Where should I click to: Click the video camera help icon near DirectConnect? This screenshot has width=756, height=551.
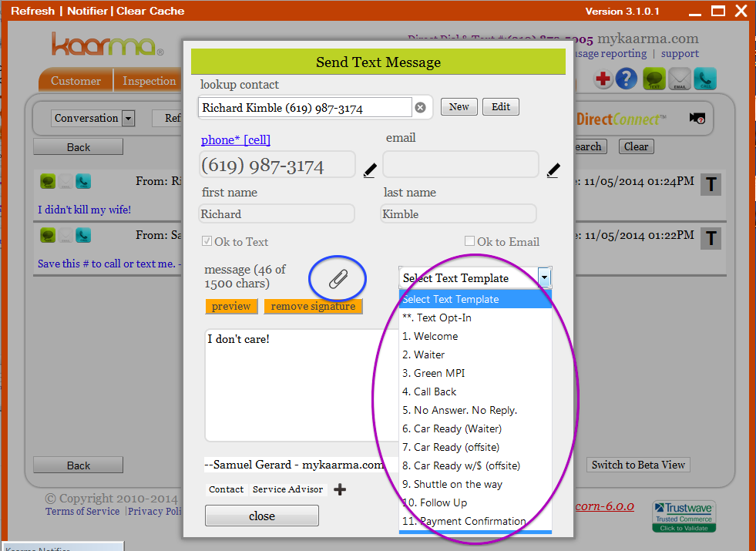(697, 118)
